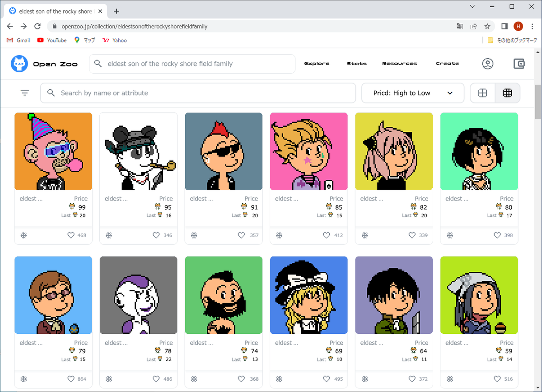The image size is (542, 392).
Task: Click snowflake icon on card priced 69
Action: coord(279,379)
